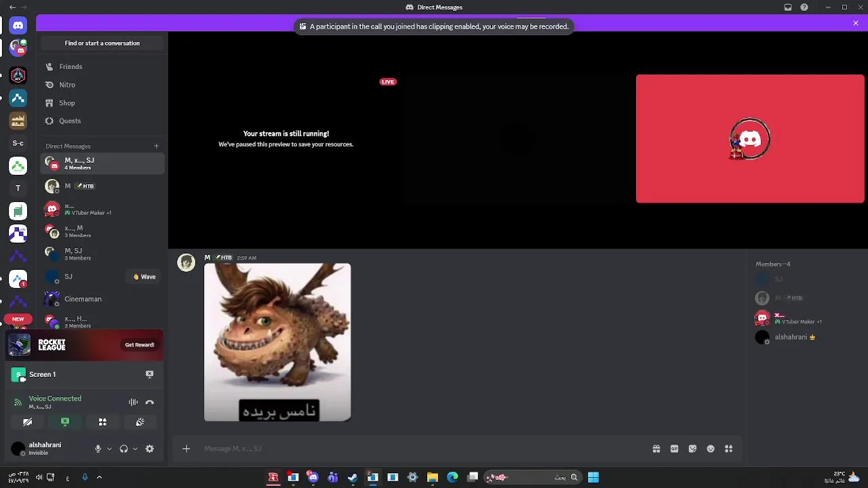This screenshot has height=488, width=868.
Task: Open the help question mark icon
Action: pyautogui.click(x=804, y=7)
